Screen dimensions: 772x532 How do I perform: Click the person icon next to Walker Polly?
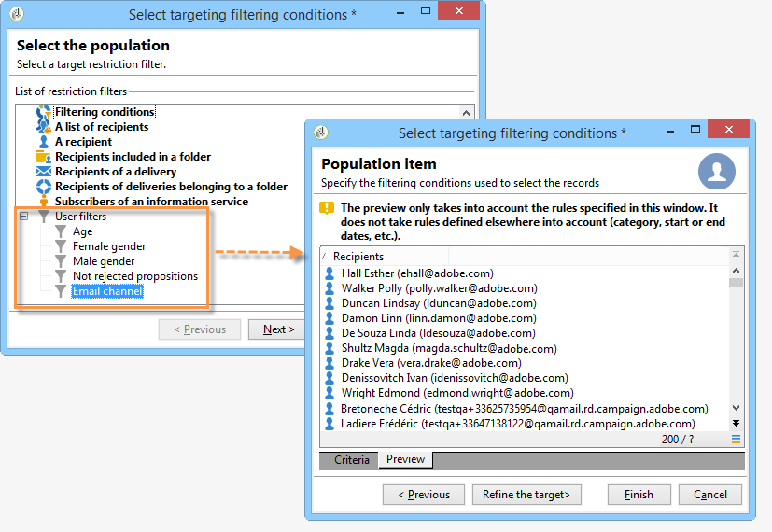pyautogui.click(x=330, y=288)
